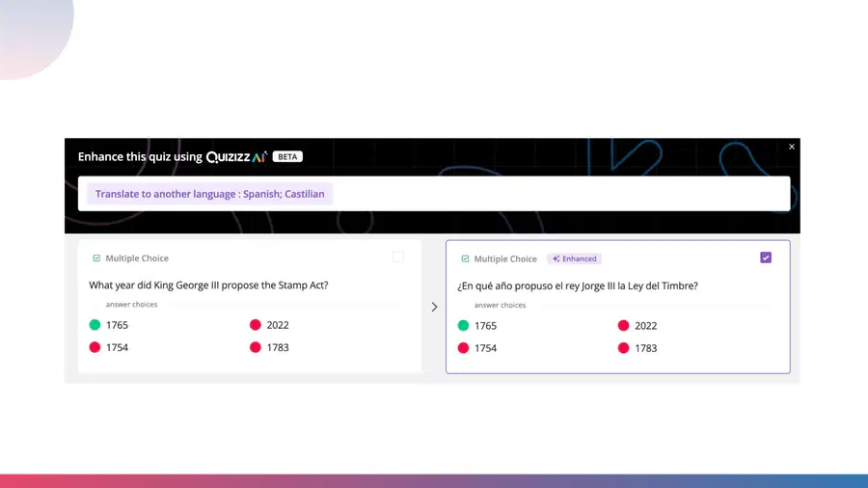Tick the original question checkbox
This screenshot has width=868, height=488.
tap(398, 257)
